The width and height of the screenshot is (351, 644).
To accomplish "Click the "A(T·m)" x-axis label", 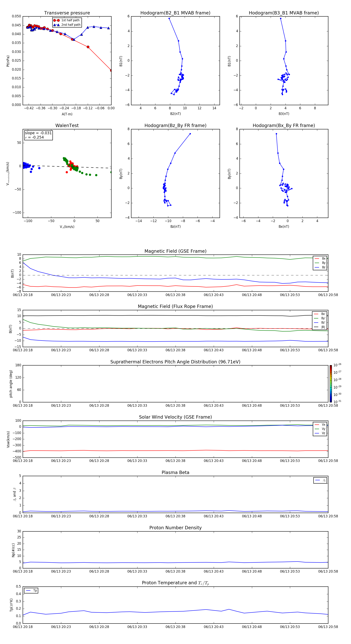I will [x=67, y=114].
